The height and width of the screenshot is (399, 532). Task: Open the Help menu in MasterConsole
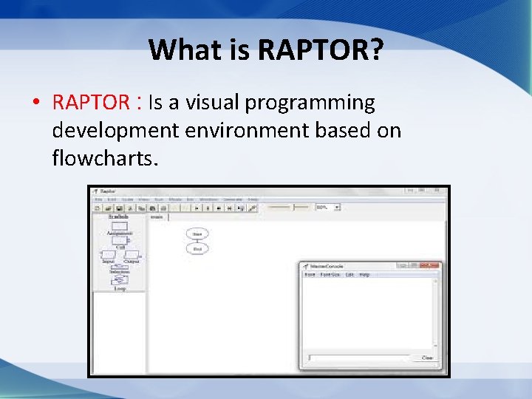pyautogui.click(x=364, y=274)
